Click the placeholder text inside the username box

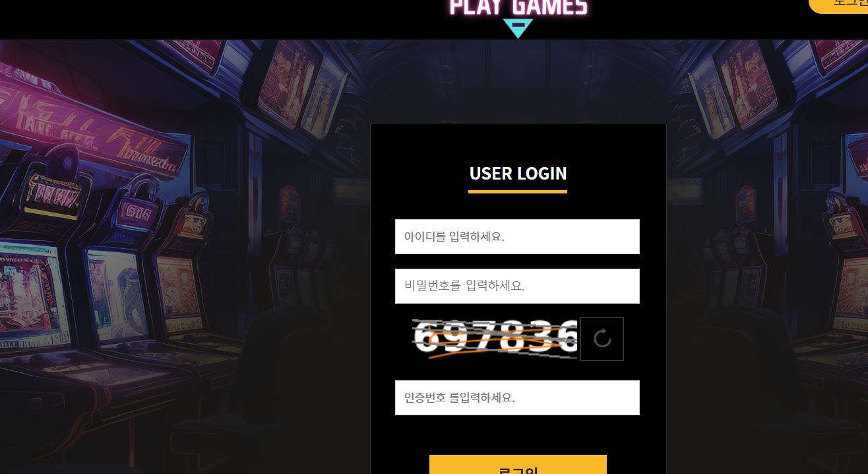(454, 236)
